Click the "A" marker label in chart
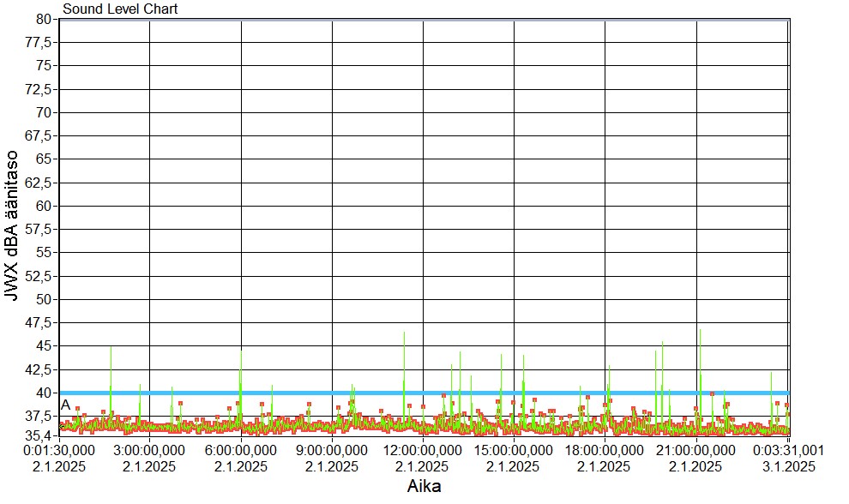 click(65, 405)
